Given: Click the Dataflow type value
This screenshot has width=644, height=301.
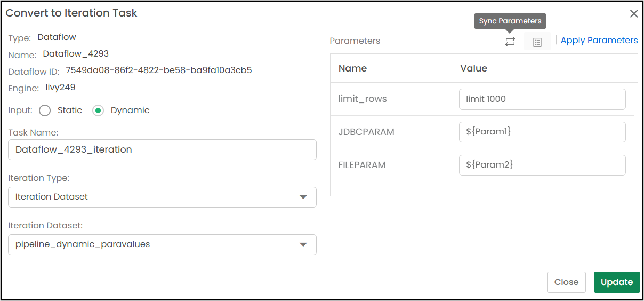Looking at the screenshot, I should point(57,37).
